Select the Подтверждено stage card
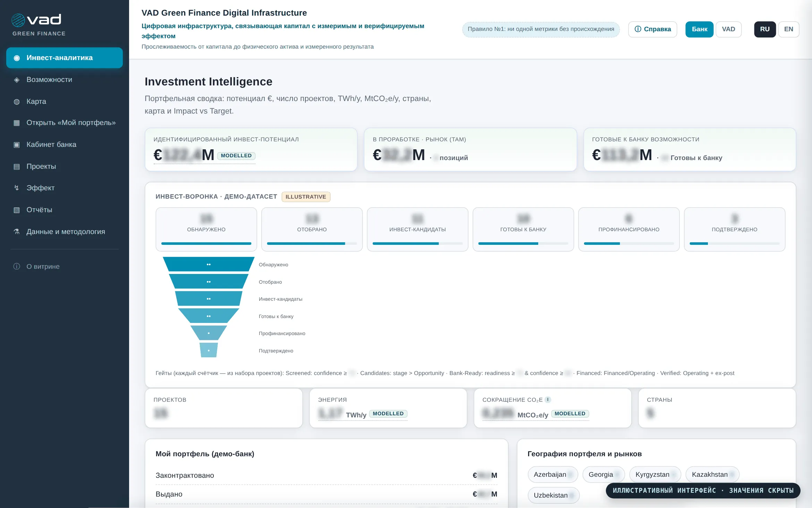 [735, 229]
